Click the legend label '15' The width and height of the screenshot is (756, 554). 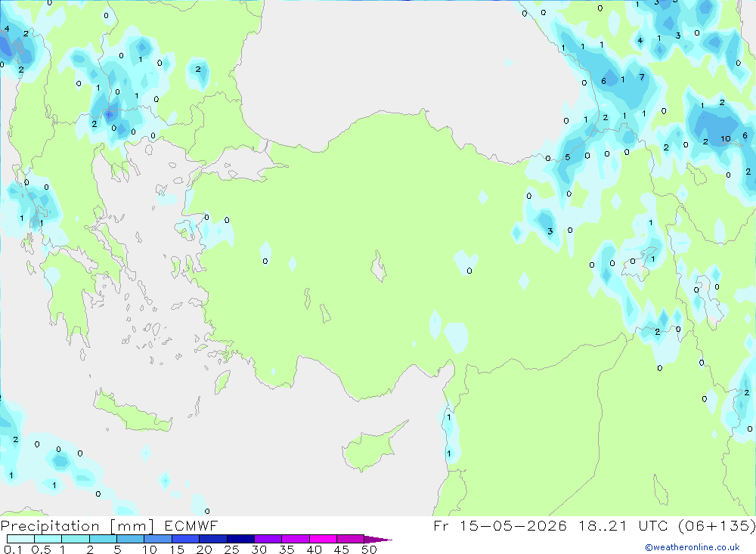point(177,549)
